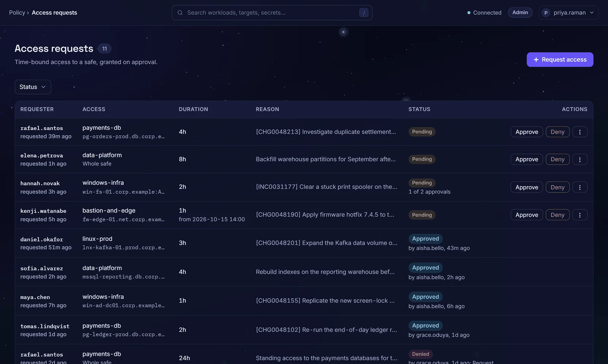The image size is (608, 364).
Task: Click Access requests breadcrumb
Action: [x=54, y=13]
